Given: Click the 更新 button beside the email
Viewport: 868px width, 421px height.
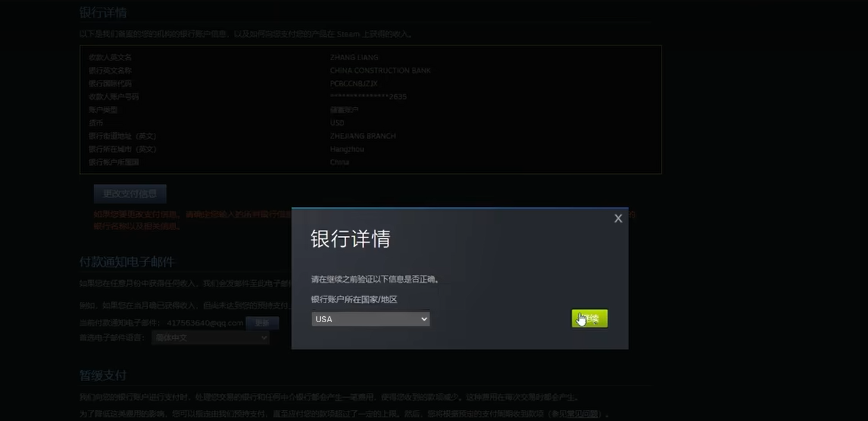Looking at the screenshot, I should [262, 323].
